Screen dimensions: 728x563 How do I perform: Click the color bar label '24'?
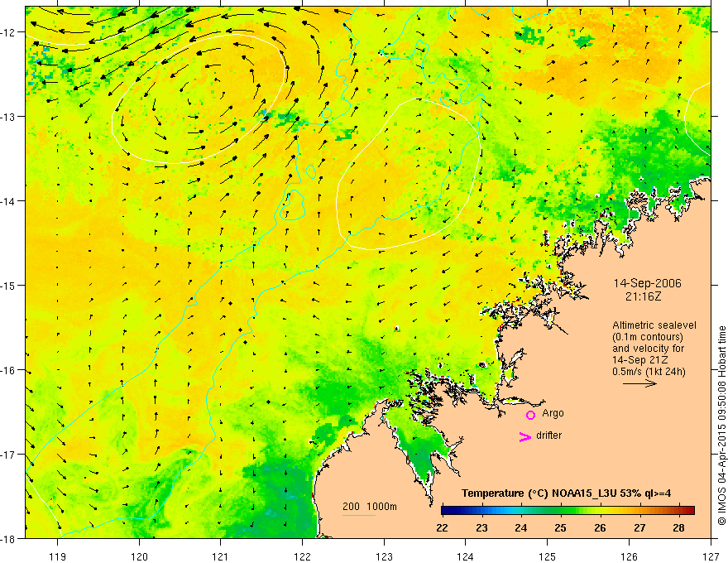521,528
